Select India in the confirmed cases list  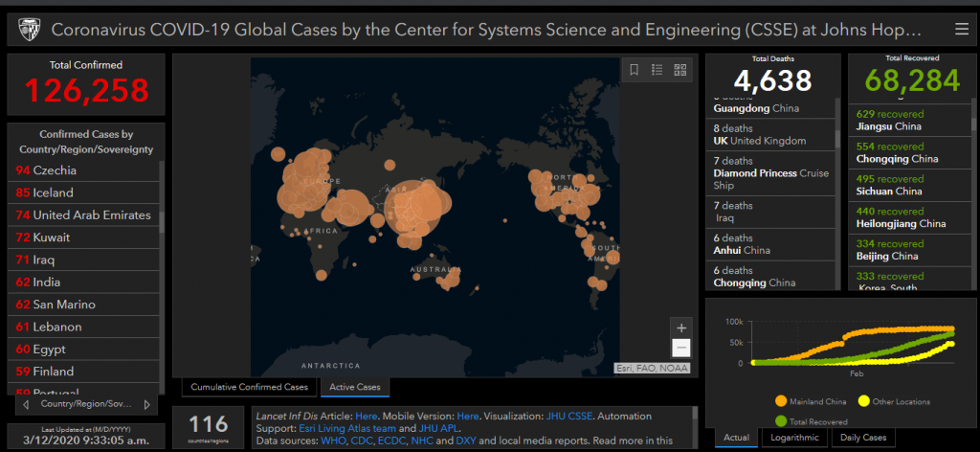pyautogui.click(x=84, y=282)
